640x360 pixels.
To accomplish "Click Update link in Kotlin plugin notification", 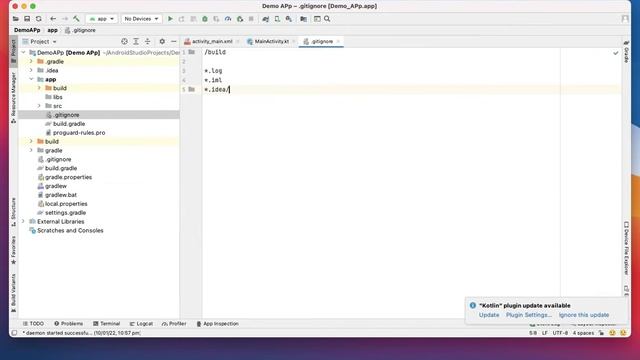I will pos(489,315).
